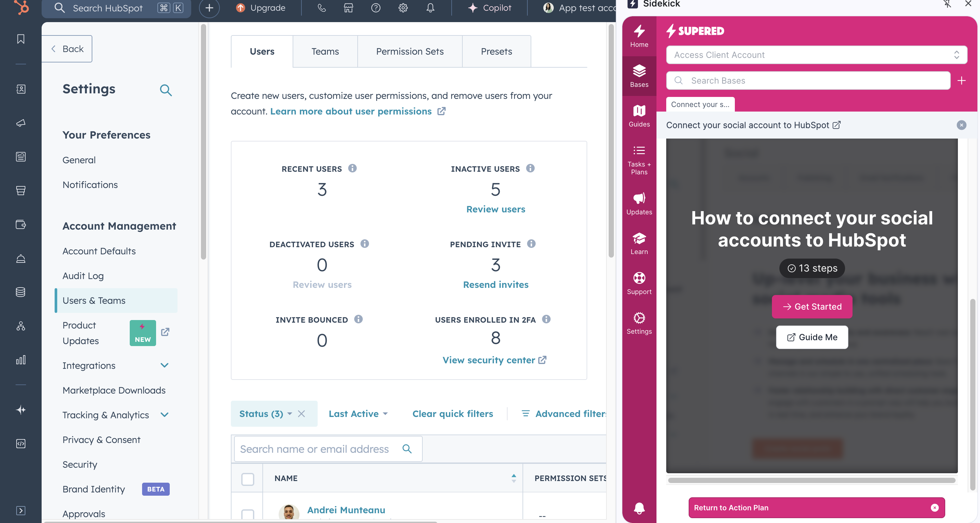Open Supered Support lifebuoy icon
Image resolution: width=980 pixels, height=523 pixels.
(x=639, y=283)
